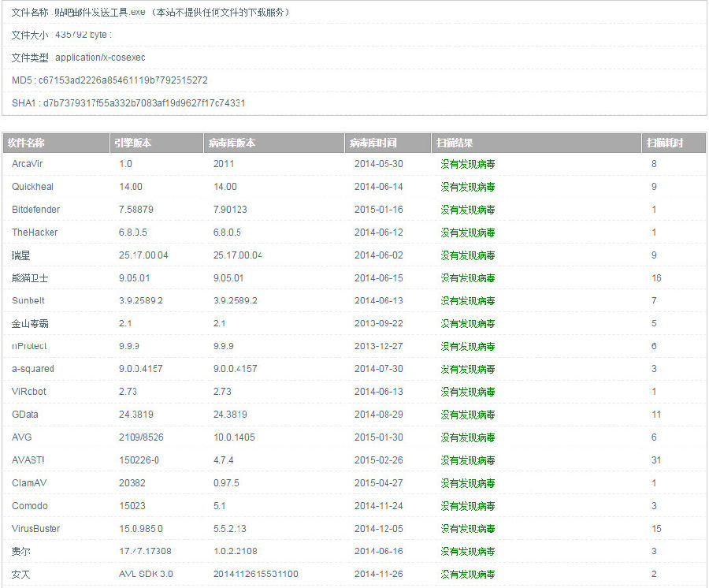The height and width of the screenshot is (588, 709).
Task: Select the GData engine version 24.3819
Action: click(135, 415)
